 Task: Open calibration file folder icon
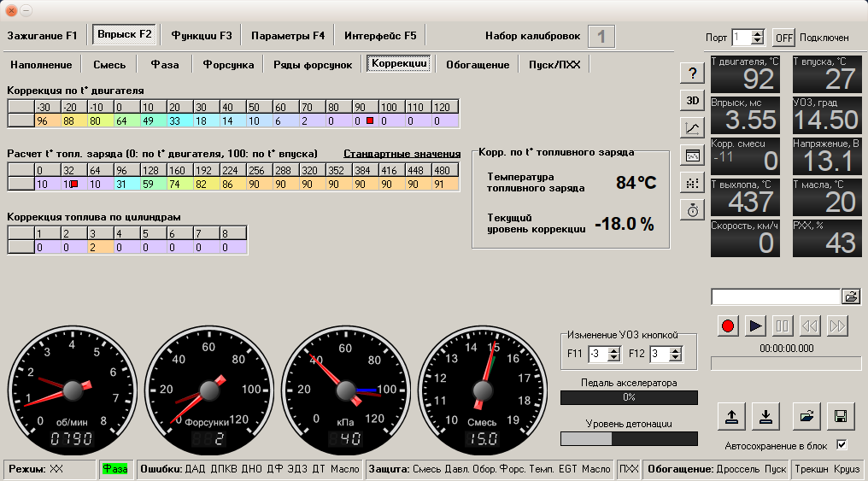pyautogui.click(x=806, y=417)
